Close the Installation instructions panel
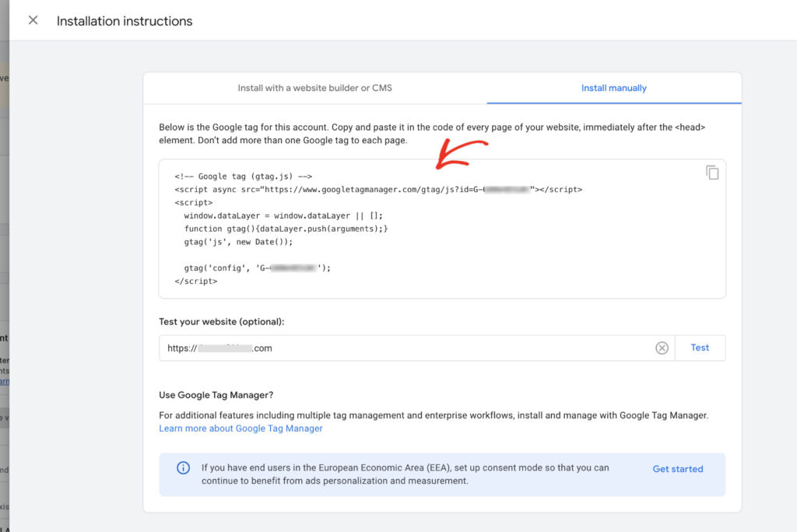The width and height of the screenshot is (797, 532). point(32,20)
